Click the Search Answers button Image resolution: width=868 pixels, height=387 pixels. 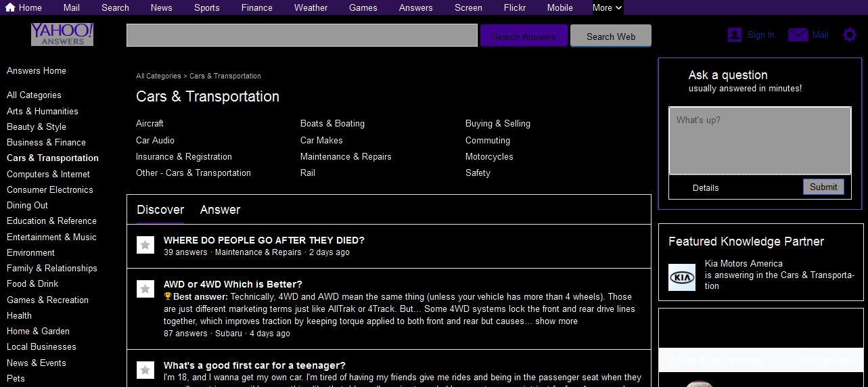coord(524,36)
